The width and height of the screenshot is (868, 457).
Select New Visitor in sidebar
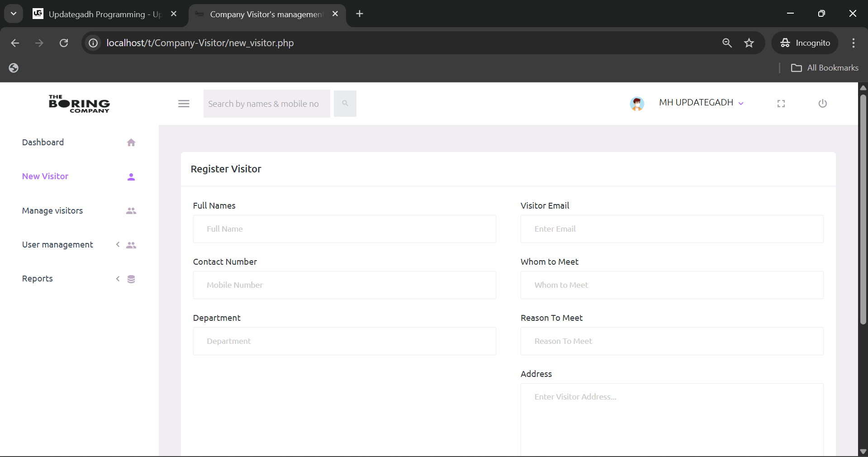(x=45, y=176)
